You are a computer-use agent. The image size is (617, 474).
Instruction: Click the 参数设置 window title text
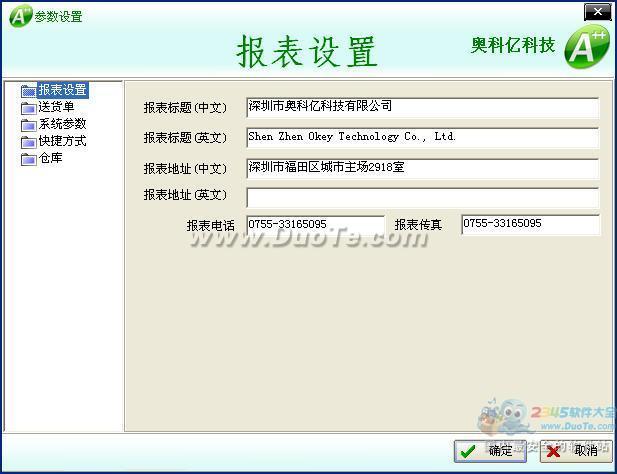(59, 17)
